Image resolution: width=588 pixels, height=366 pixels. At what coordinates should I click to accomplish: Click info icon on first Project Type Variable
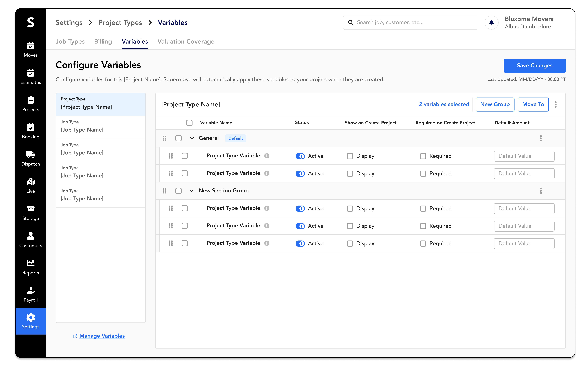point(267,156)
